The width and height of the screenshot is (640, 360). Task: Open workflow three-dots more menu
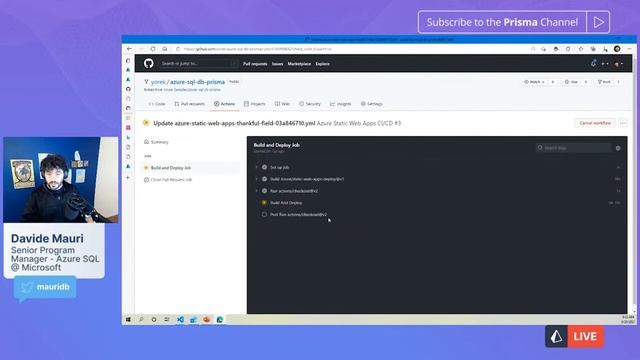[622, 123]
